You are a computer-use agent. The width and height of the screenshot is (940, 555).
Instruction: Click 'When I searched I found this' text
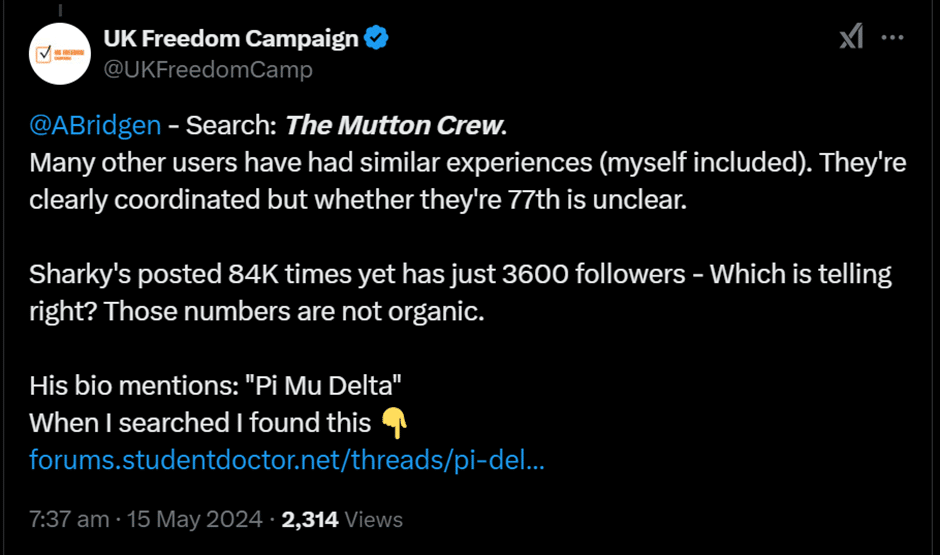tap(200, 423)
